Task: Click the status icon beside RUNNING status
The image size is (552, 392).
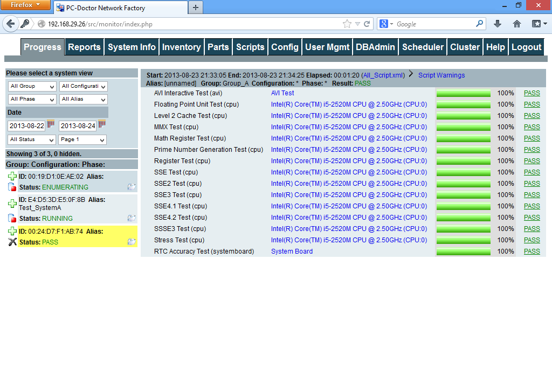Action: click(x=12, y=218)
